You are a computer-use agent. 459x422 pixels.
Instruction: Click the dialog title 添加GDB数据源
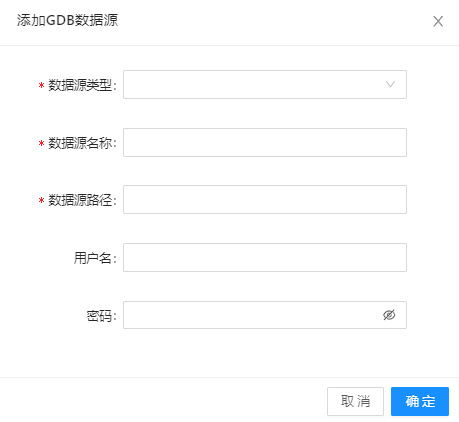point(67,20)
